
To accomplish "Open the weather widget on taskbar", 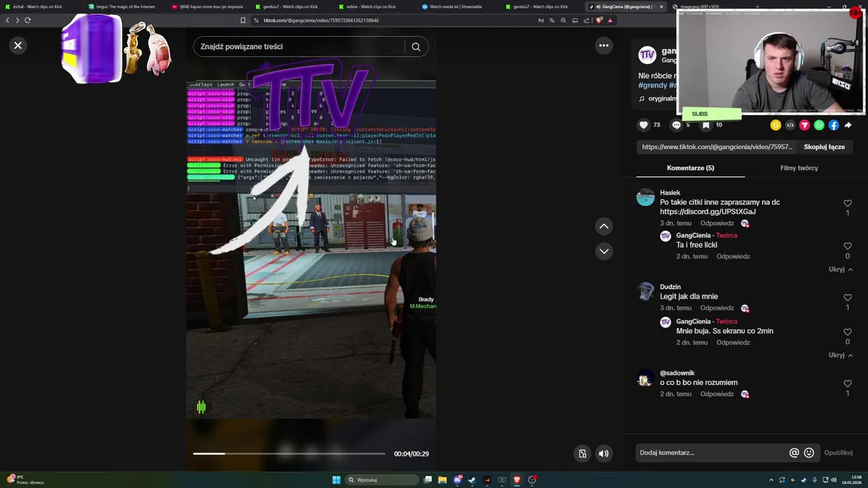I will [x=26, y=480].
